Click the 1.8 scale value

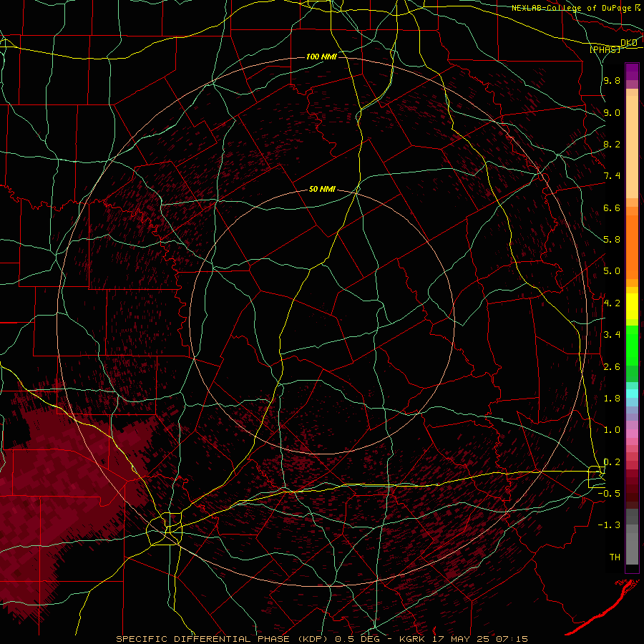[x=612, y=399]
